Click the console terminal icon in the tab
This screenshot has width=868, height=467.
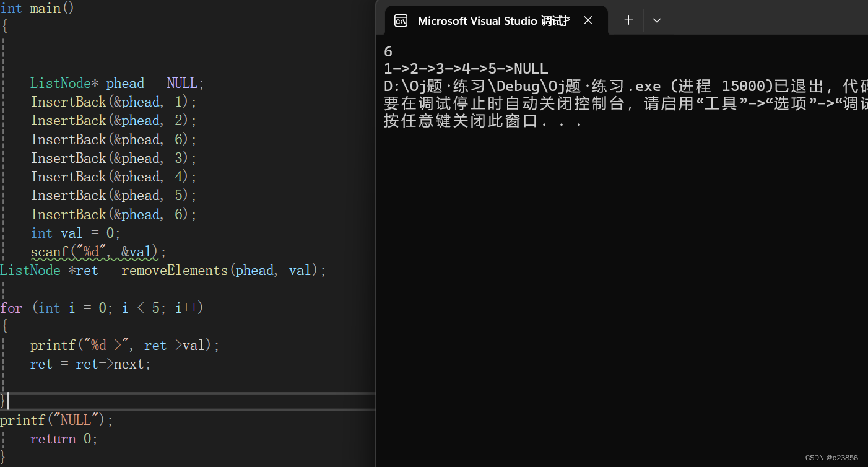(401, 20)
